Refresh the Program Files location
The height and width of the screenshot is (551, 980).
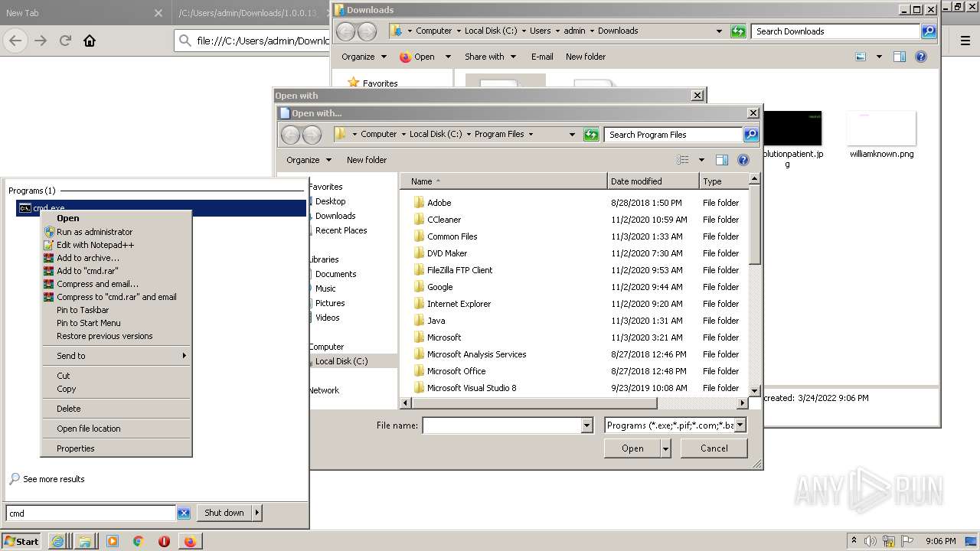pyautogui.click(x=591, y=135)
